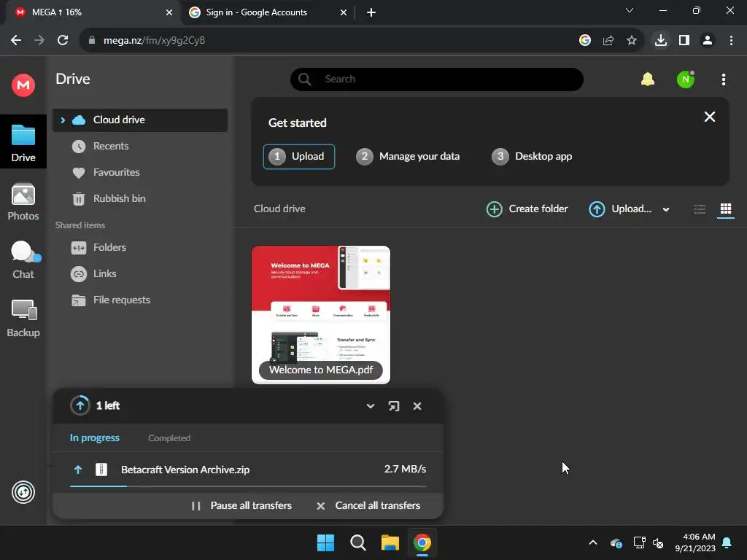The height and width of the screenshot is (560, 747).
Task: Open a new browser tab
Action: [x=371, y=12]
